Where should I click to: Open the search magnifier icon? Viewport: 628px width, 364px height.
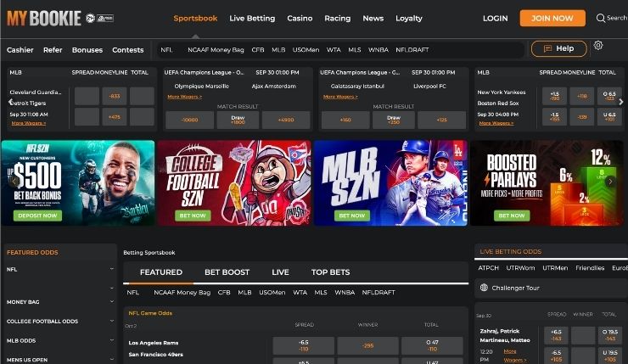click(601, 18)
